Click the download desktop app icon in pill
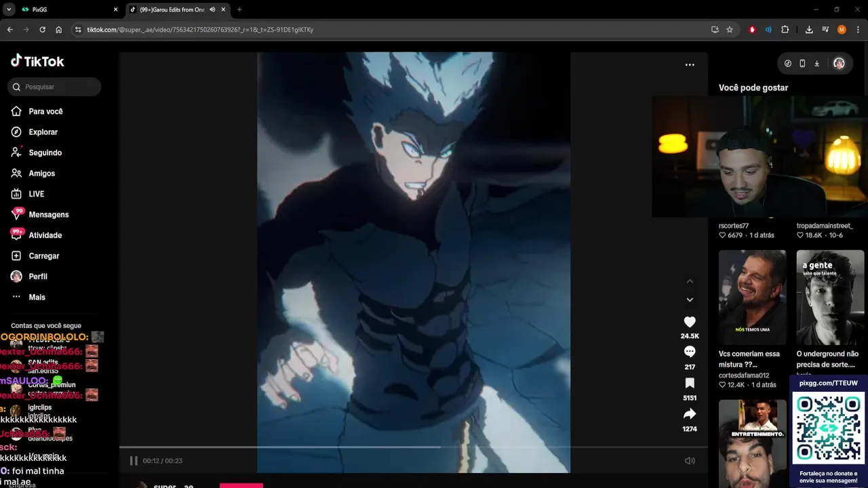The height and width of the screenshot is (488, 868). [816, 64]
